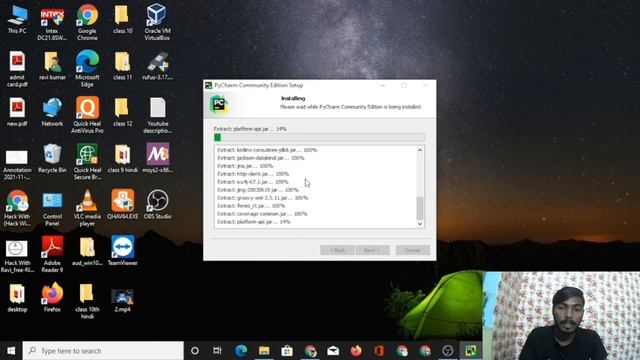This screenshot has height=360, width=640.
Task: Launch Quick Heal AntiVirus Pro
Action: pos(87,116)
